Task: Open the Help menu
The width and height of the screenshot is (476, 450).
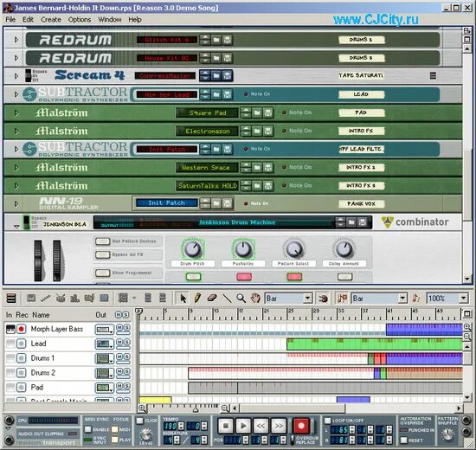Action: pyautogui.click(x=135, y=19)
